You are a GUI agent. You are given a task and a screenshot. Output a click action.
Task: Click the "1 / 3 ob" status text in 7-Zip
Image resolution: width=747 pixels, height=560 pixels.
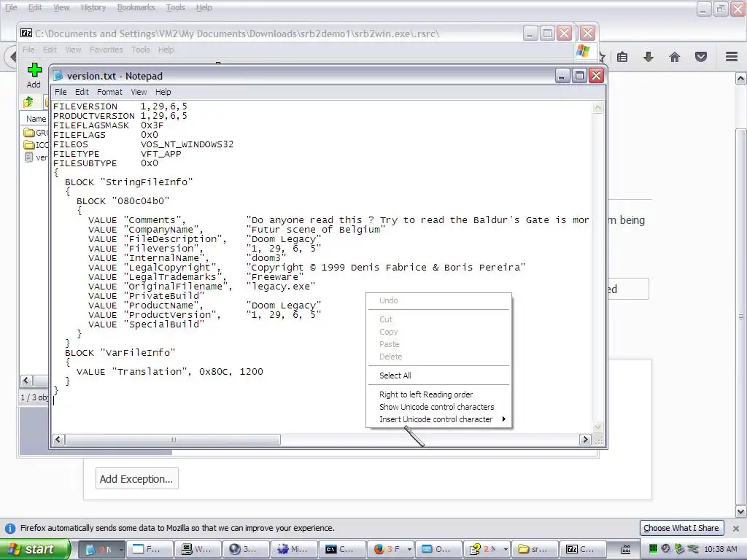[x=34, y=397]
